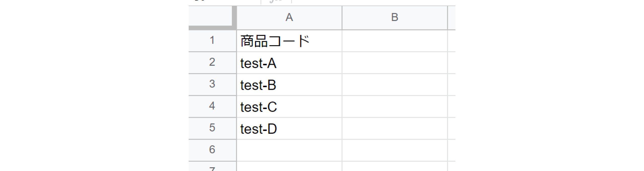The height and width of the screenshot is (171, 644).
Task: Select the test-B cell
Action: click(x=289, y=85)
